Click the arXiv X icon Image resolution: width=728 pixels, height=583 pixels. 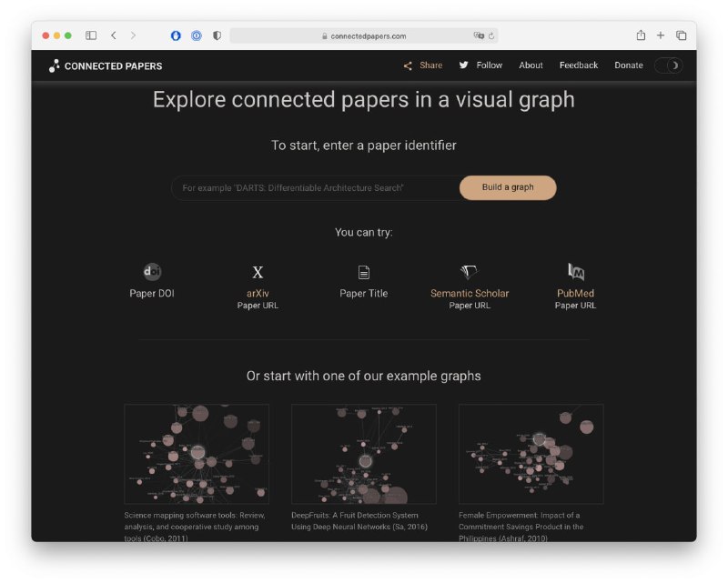click(x=258, y=272)
